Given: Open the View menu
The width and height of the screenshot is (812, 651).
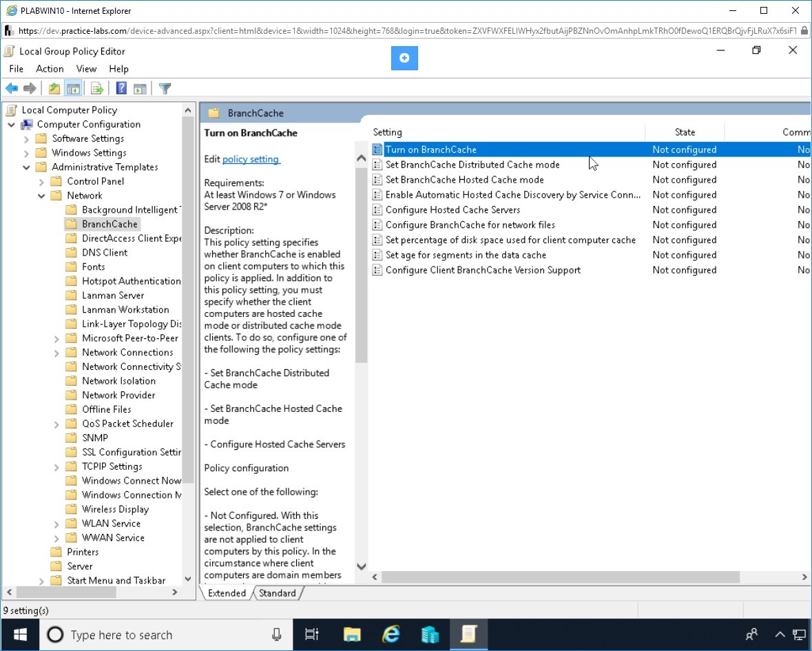Looking at the screenshot, I should click(86, 69).
